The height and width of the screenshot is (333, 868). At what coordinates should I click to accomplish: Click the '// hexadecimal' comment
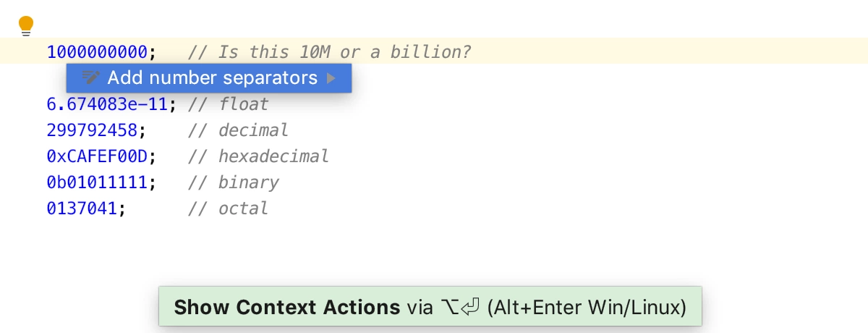[258, 156]
